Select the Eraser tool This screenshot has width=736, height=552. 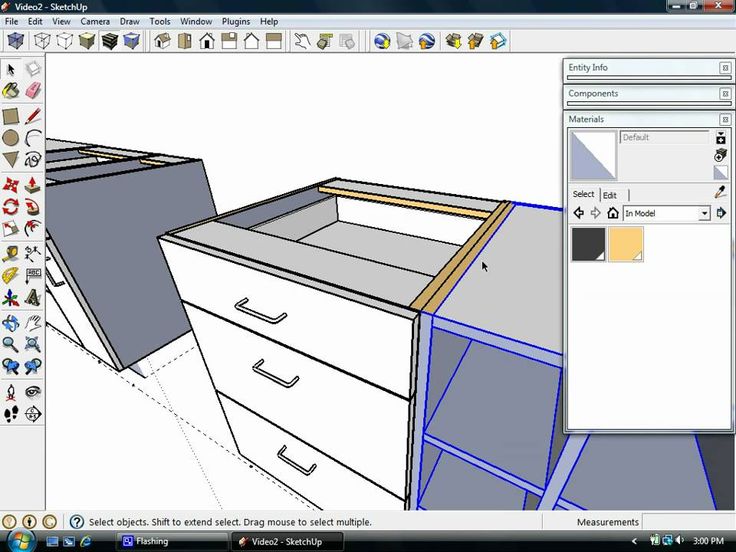pyautogui.click(x=33, y=91)
